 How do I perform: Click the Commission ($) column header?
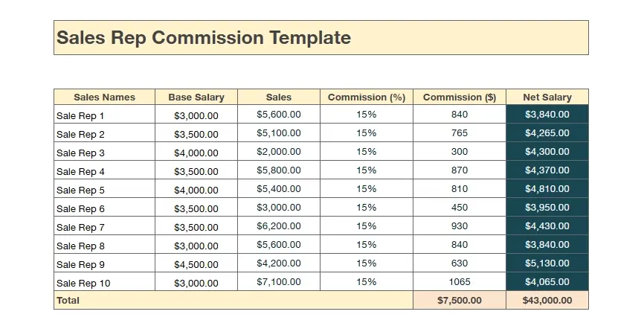tap(459, 97)
